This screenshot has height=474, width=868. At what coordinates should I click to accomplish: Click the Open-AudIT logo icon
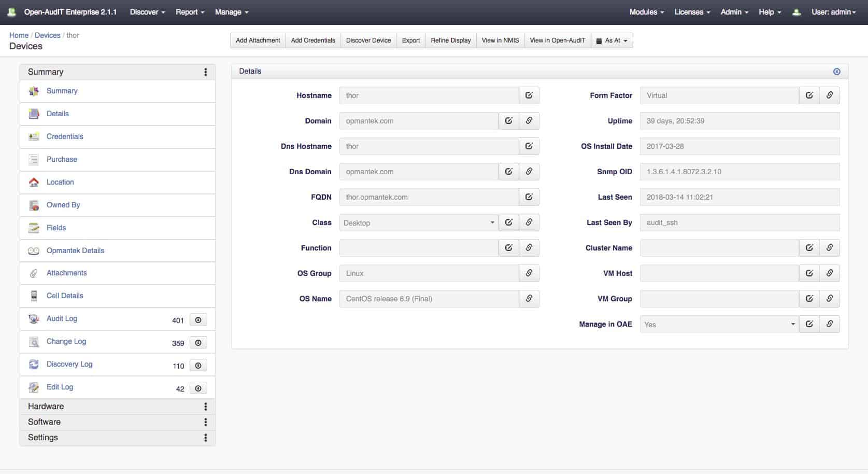[x=11, y=12]
